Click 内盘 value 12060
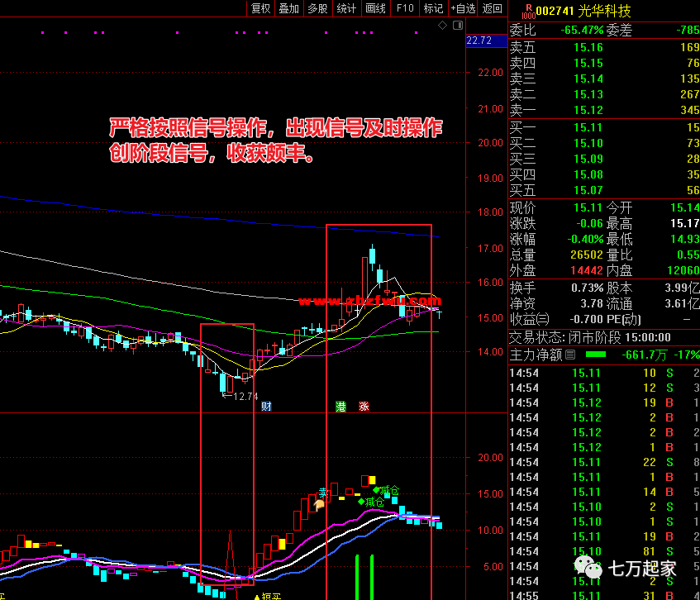700x600 pixels. click(x=683, y=270)
